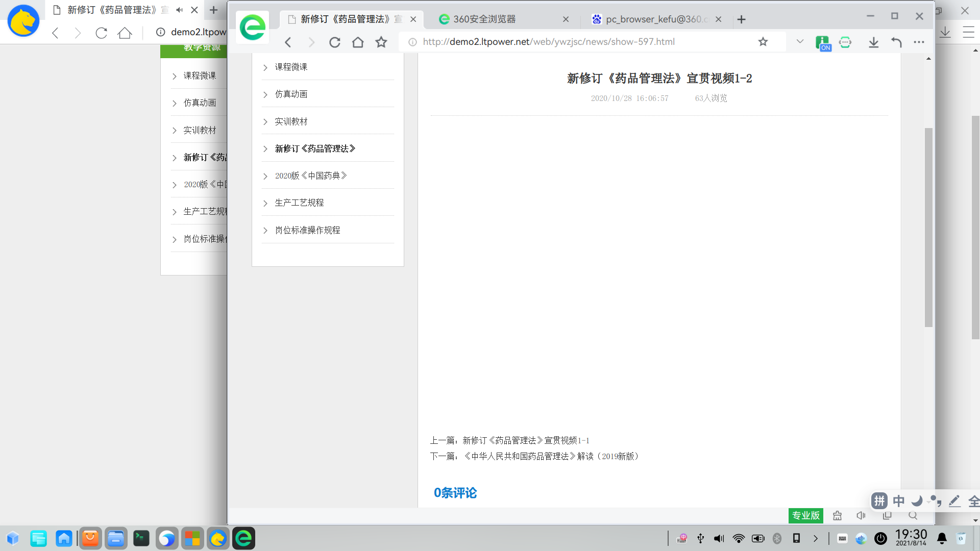Screen dimensions: 980x551
Task: Open 2020版《中国药典》sidebar link
Action: pos(311,176)
